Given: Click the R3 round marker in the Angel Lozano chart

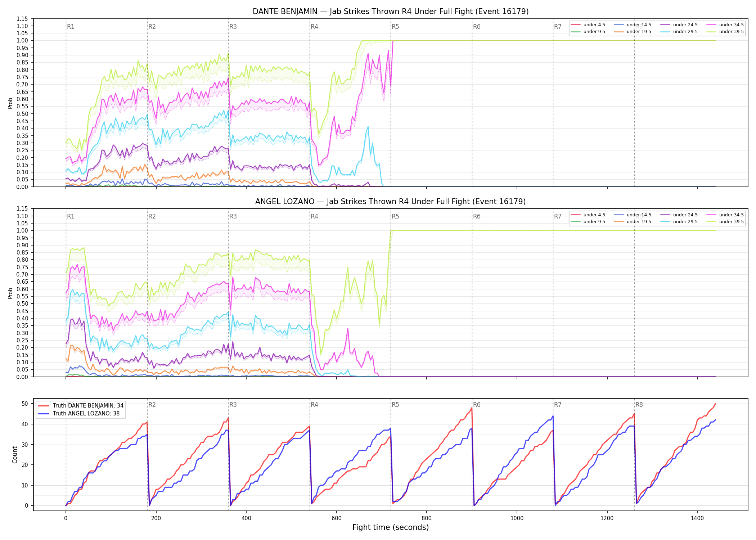Looking at the screenshot, I should (x=233, y=216).
